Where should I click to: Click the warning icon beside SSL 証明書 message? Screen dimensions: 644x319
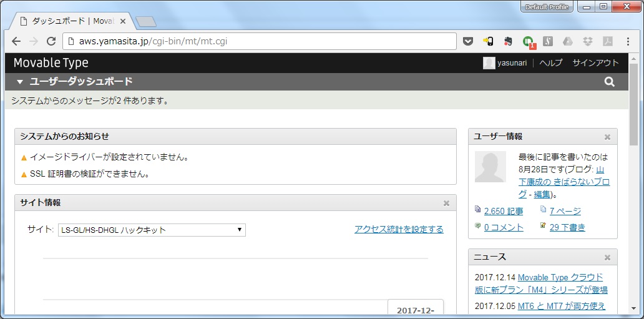[x=24, y=174]
